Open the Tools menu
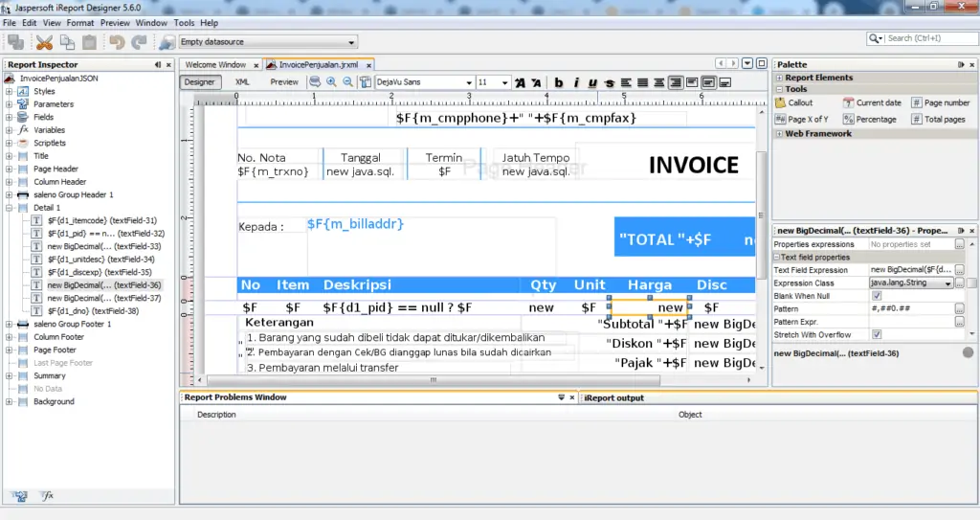980x520 pixels. (x=184, y=23)
